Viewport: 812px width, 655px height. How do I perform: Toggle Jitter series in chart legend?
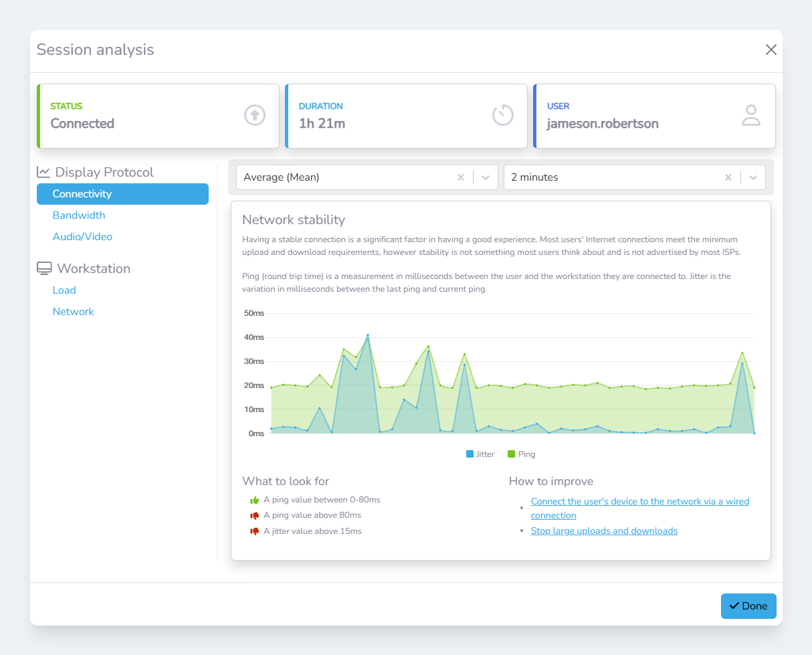480,454
